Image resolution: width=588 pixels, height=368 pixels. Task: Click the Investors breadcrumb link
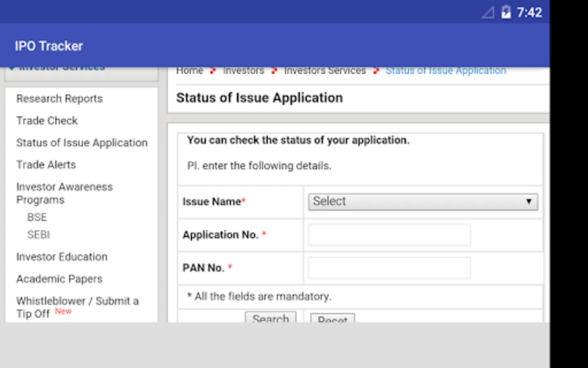[x=243, y=71]
